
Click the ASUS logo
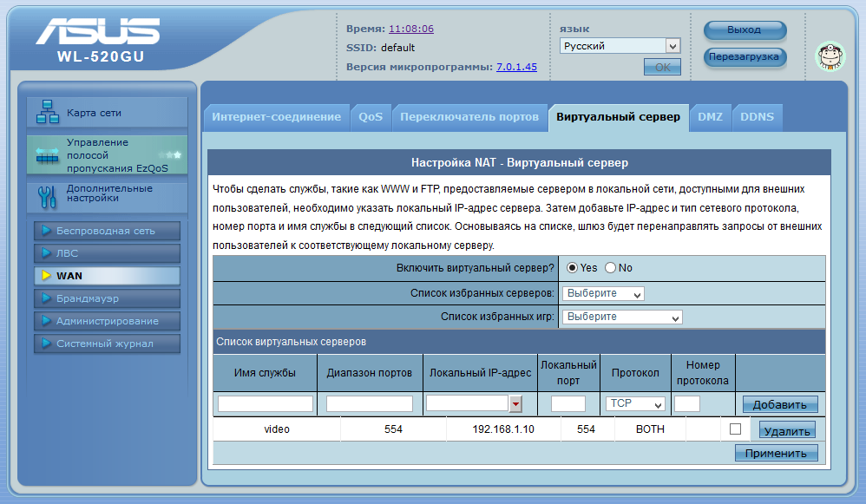98,31
